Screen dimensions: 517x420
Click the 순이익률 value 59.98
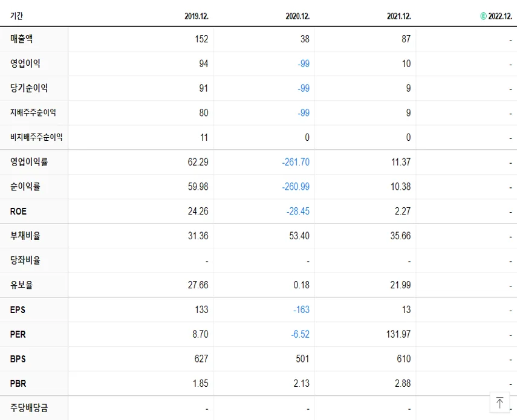point(198,187)
